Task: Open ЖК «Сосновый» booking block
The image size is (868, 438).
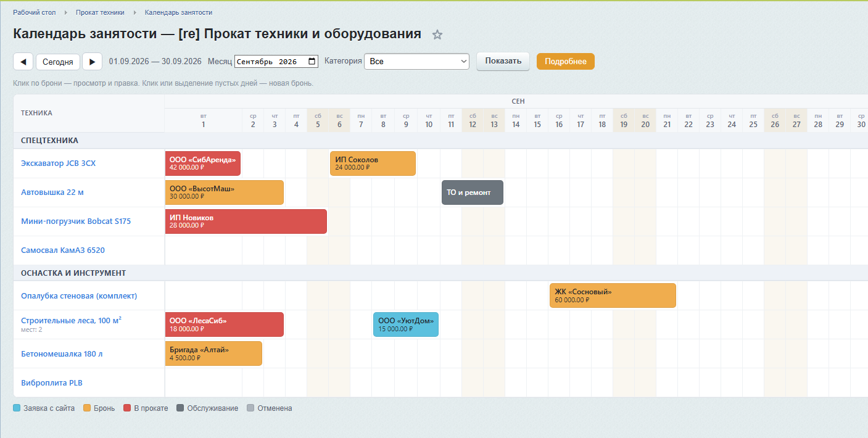Action: pyautogui.click(x=613, y=295)
